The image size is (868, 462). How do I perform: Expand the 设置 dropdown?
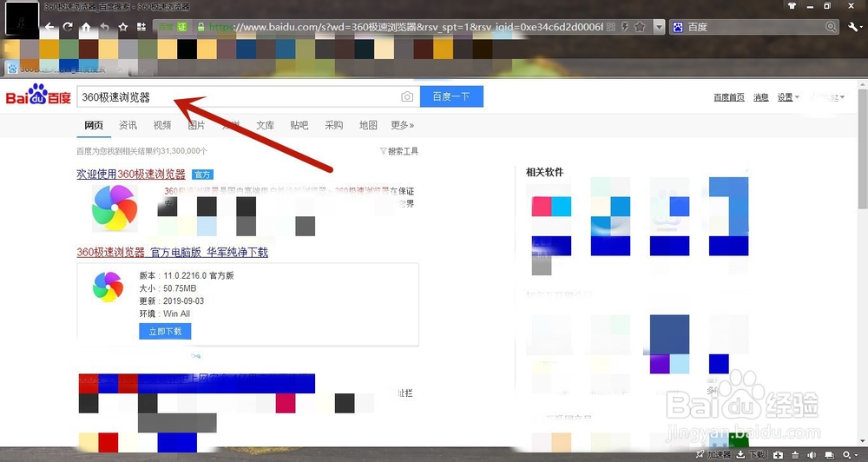click(x=788, y=97)
